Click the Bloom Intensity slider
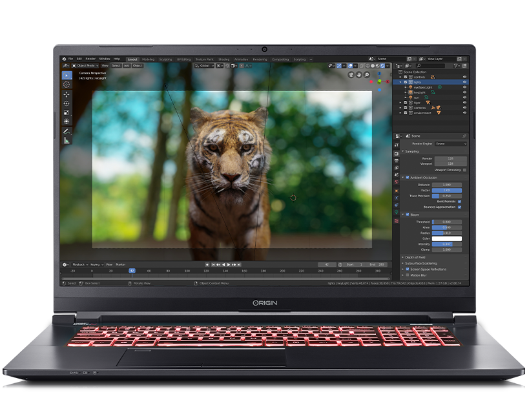 point(447,244)
